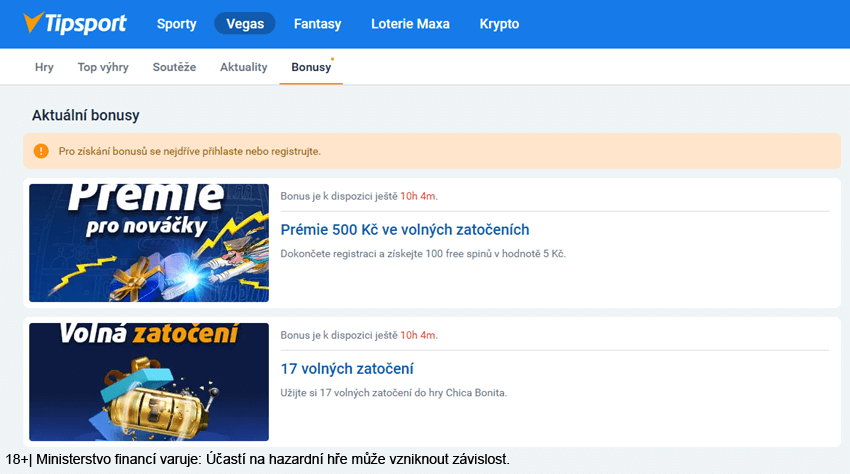Open the 17 volných zatočení link
Image resolution: width=850 pixels, height=474 pixels.
point(347,369)
